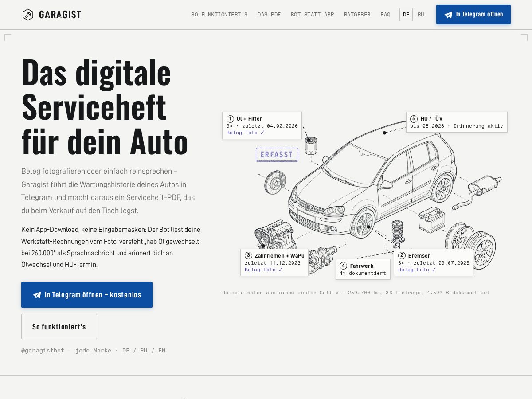532x399 pixels.
Task: Click number 1 circle in Öl + Filter
Action: pos(230,119)
